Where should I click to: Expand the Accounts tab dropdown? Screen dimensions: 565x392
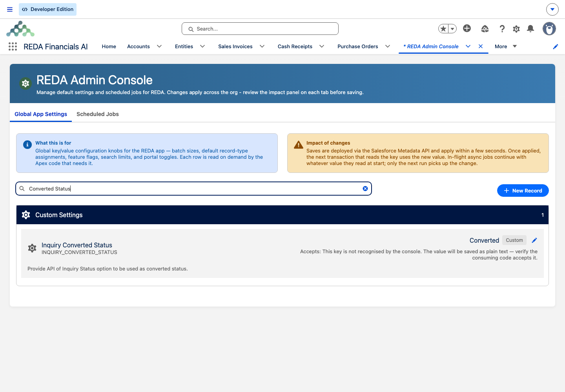[159, 46]
